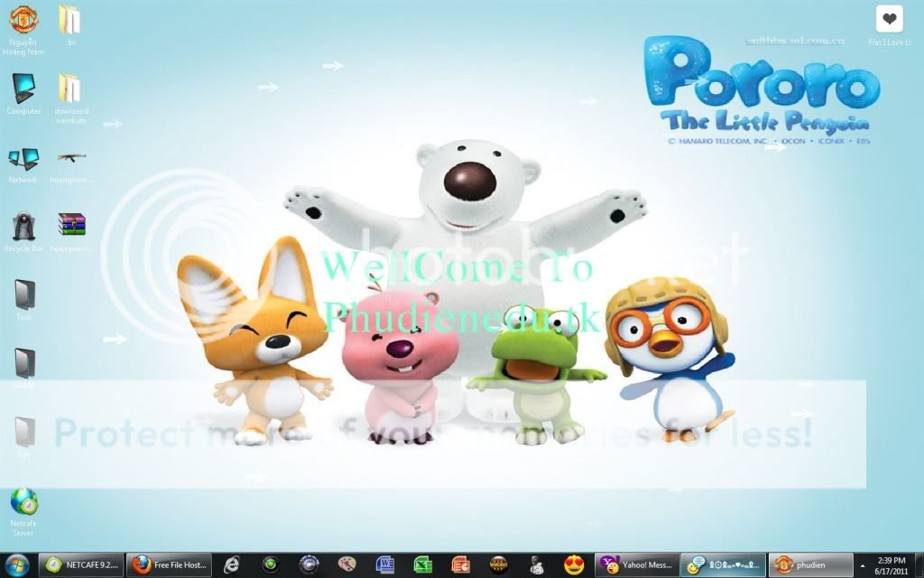Image resolution: width=924 pixels, height=578 pixels.
Task: Open the 'Flas I Love U' heart icon
Action: point(889,20)
